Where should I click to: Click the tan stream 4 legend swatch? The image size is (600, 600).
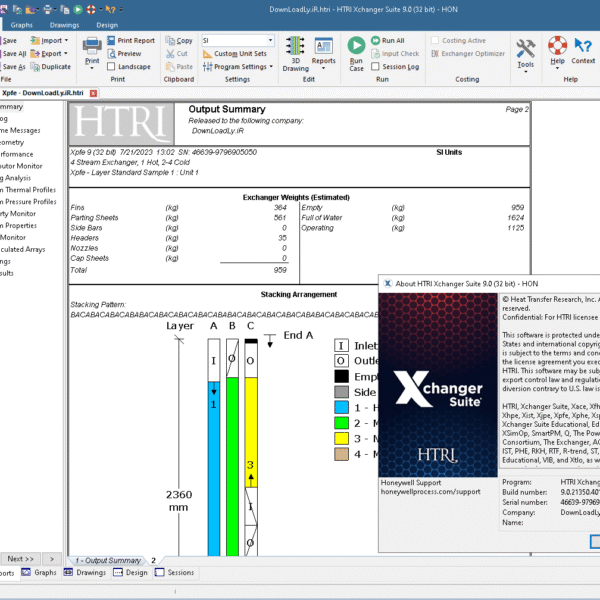click(x=341, y=454)
